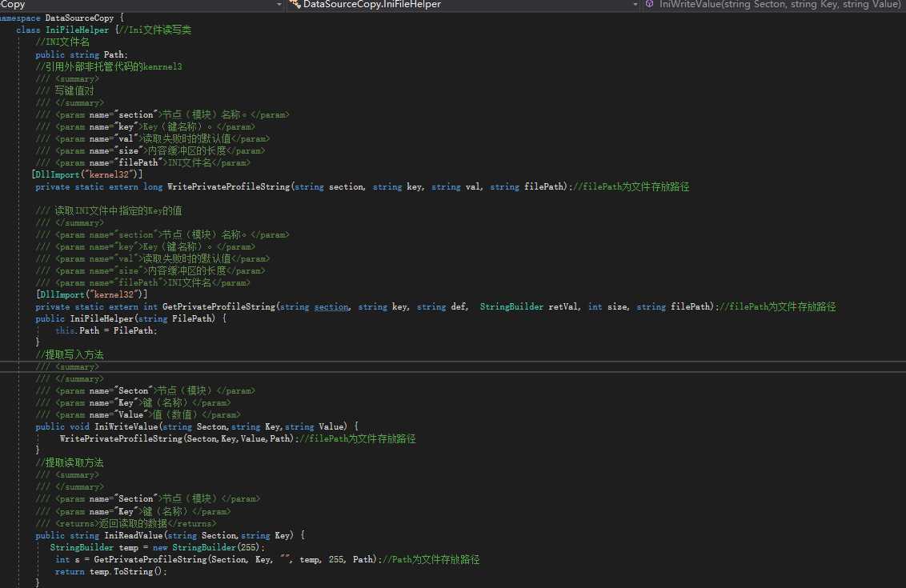The image size is (906, 588).
Task: Click the WritePrivateProfileString(Secton, Key, Value, Path) call
Action: 178,439
